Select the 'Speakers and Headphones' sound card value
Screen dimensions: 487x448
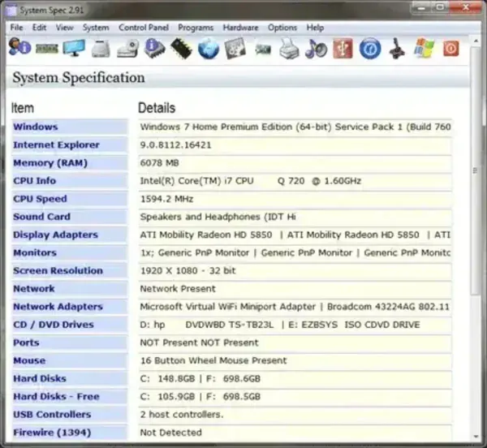pos(218,217)
